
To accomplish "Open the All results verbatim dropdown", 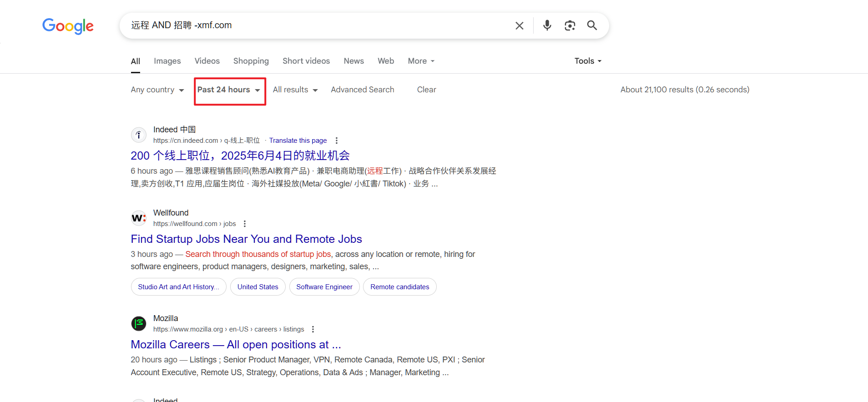I will pos(295,90).
